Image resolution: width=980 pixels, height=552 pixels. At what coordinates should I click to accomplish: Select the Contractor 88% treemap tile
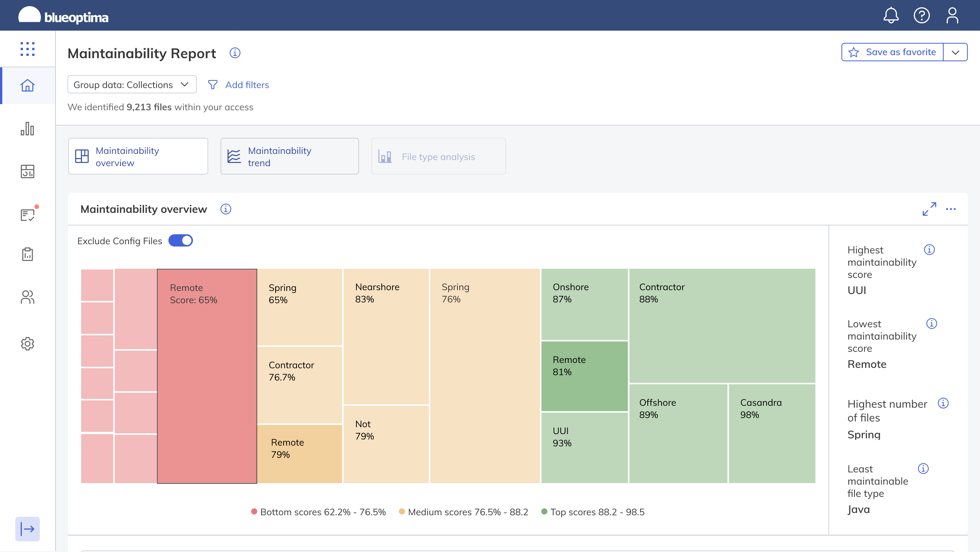[x=722, y=326]
